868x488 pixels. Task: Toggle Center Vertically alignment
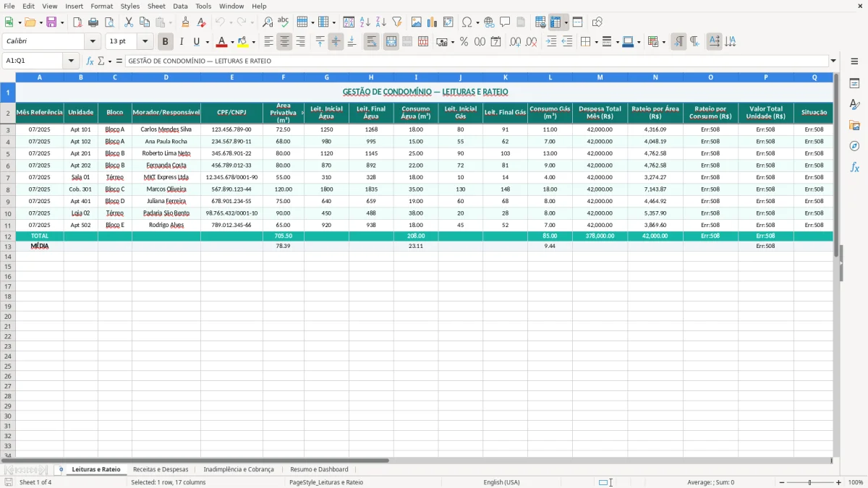click(x=336, y=42)
